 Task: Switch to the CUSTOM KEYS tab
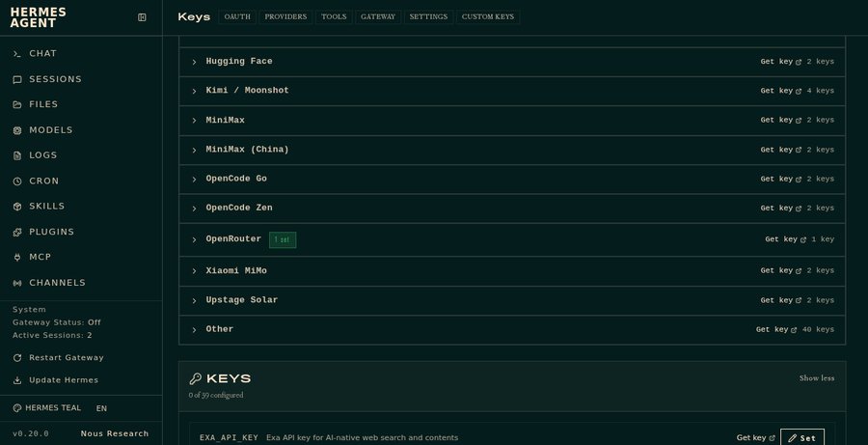click(488, 16)
